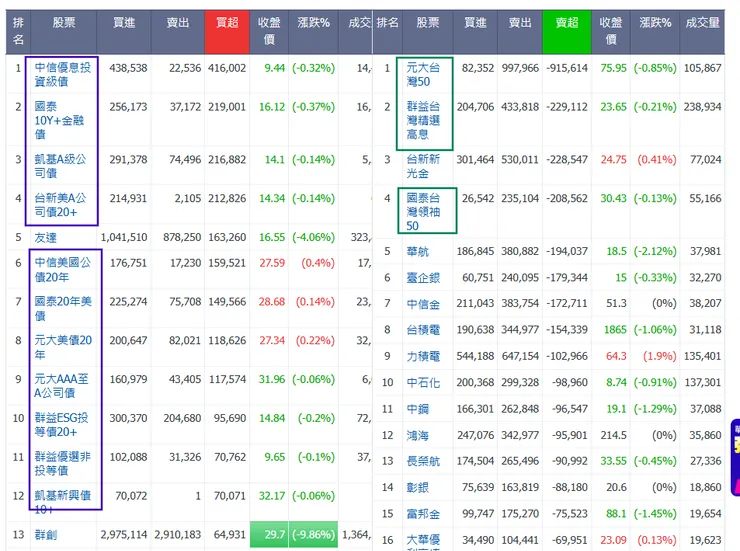Open the 群益台灣精選高息 link

423,120
